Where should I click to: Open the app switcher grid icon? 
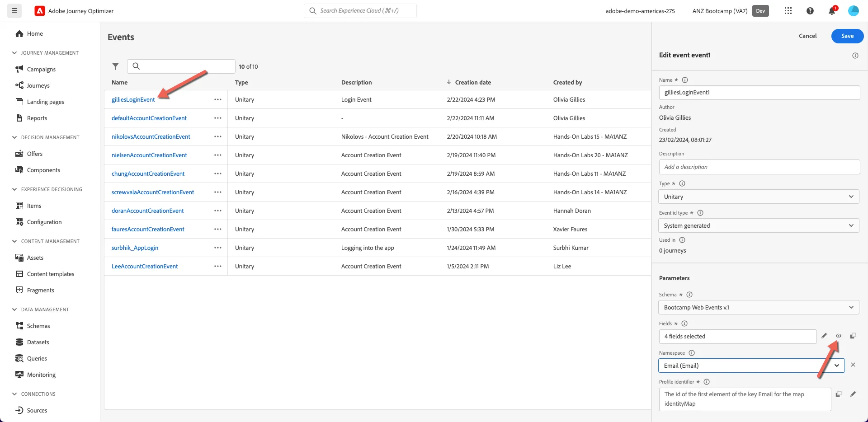pos(788,11)
